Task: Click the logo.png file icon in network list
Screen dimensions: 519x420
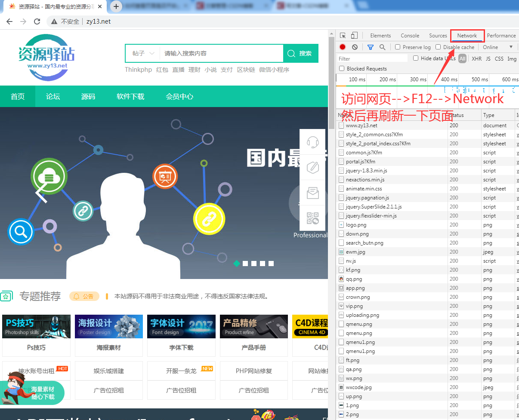Action: [x=341, y=225]
